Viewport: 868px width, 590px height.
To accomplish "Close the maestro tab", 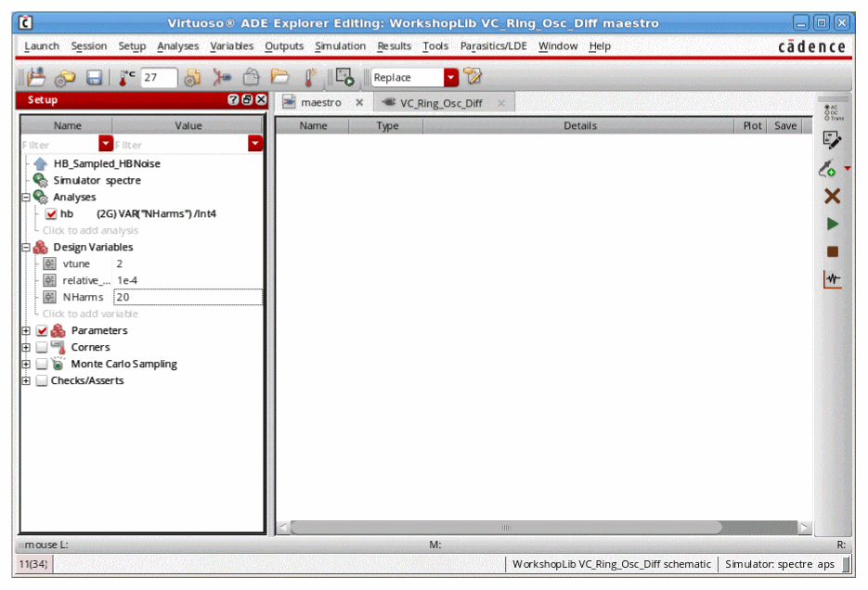I will tap(359, 102).
